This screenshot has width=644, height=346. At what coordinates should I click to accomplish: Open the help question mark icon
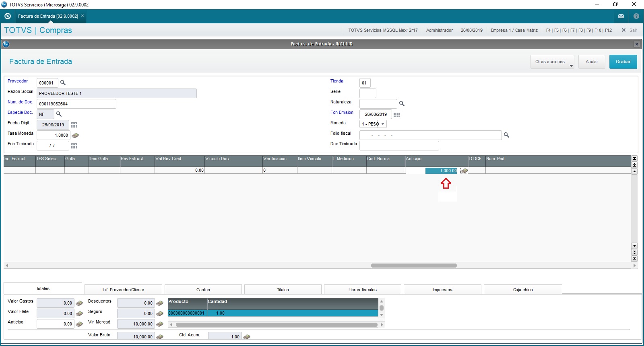tap(636, 16)
